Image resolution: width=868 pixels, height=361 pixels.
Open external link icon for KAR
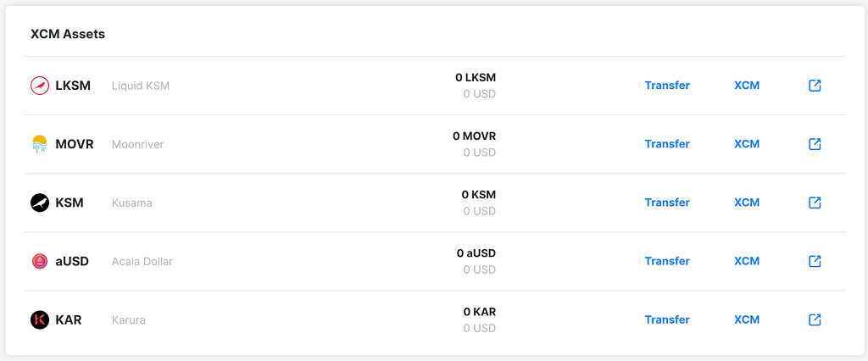[x=815, y=319]
